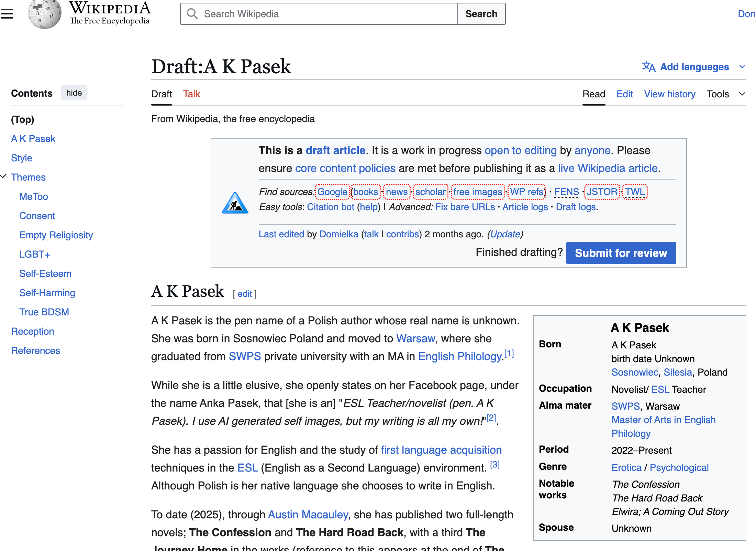Open the Tools dropdown menu
The image size is (756, 551).
pos(726,94)
